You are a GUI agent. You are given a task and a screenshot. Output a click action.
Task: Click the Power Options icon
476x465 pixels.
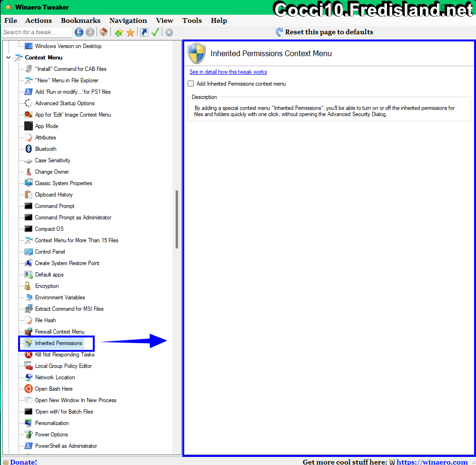29,435
